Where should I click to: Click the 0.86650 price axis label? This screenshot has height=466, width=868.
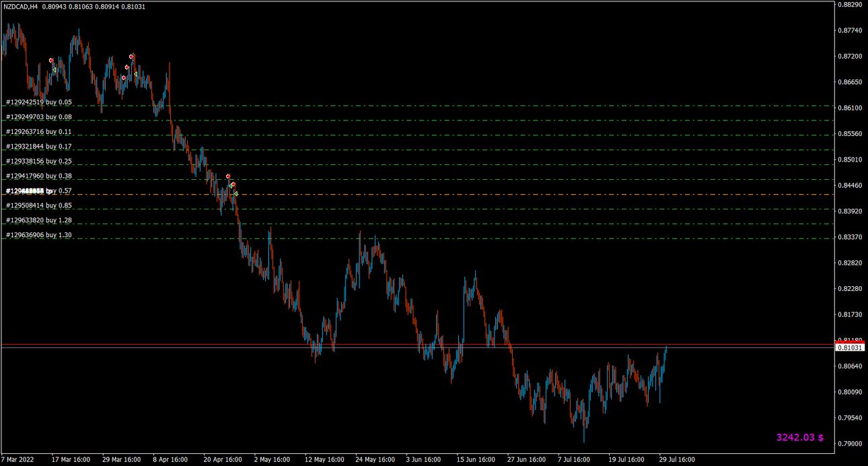point(849,82)
